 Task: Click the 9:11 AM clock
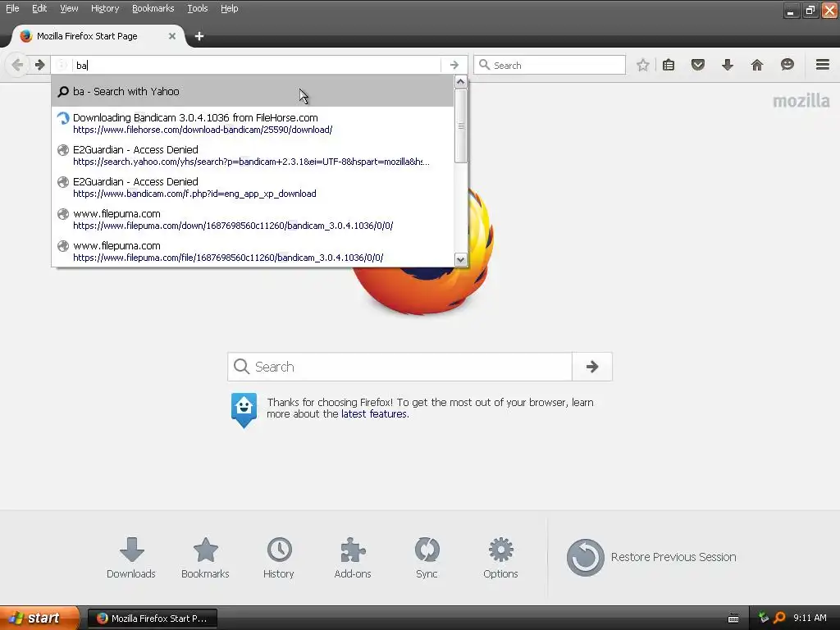point(810,619)
